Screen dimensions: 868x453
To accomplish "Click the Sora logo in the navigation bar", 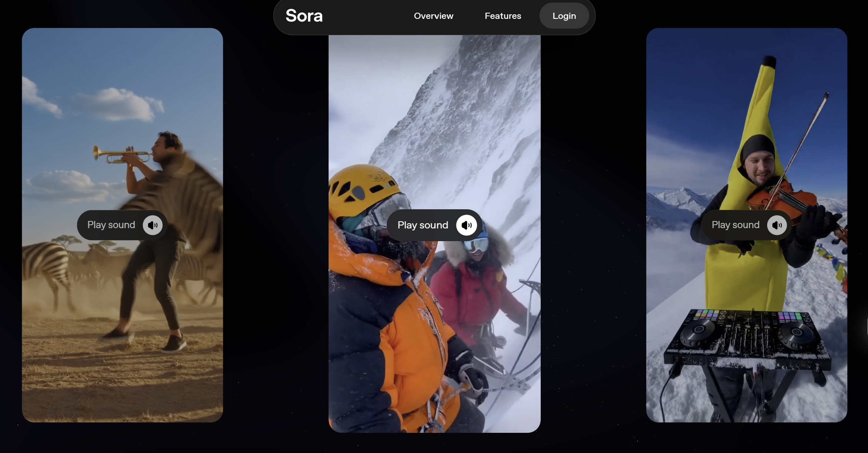I will point(304,16).
